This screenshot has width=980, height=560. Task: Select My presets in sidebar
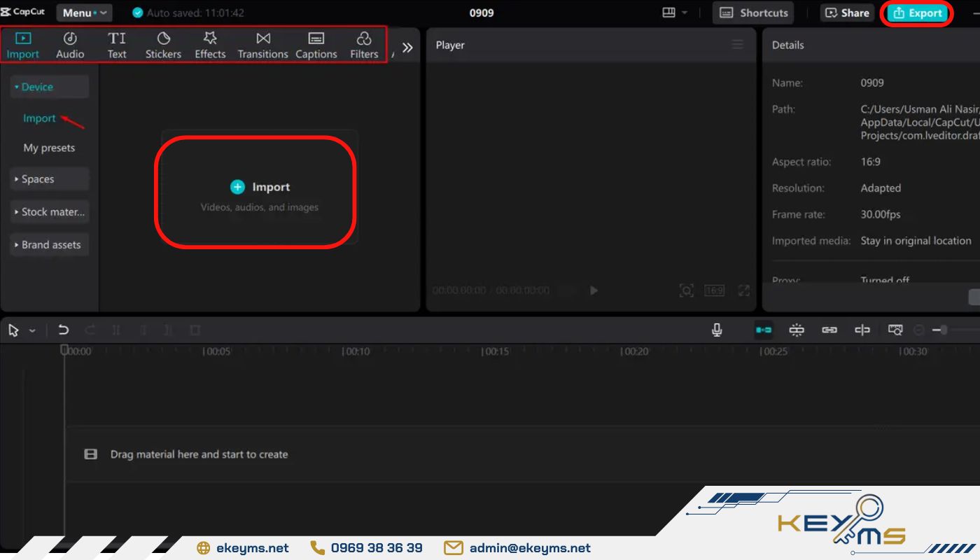tap(49, 148)
